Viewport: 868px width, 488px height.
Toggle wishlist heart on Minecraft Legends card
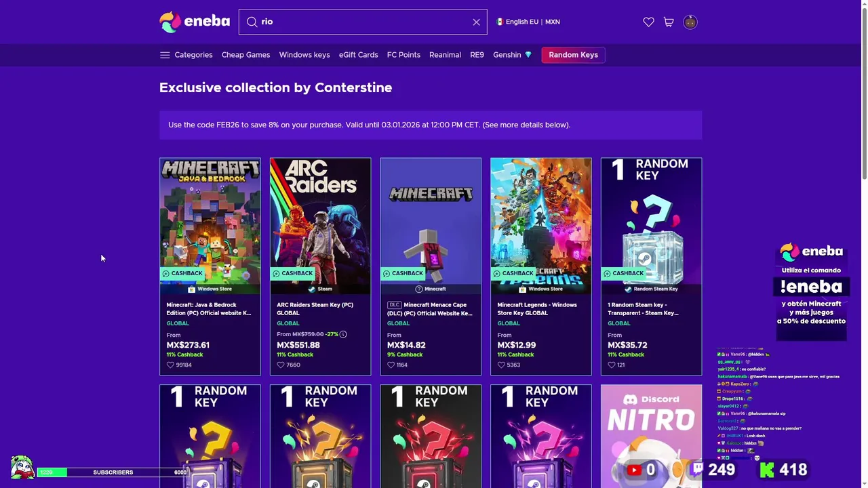click(501, 365)
